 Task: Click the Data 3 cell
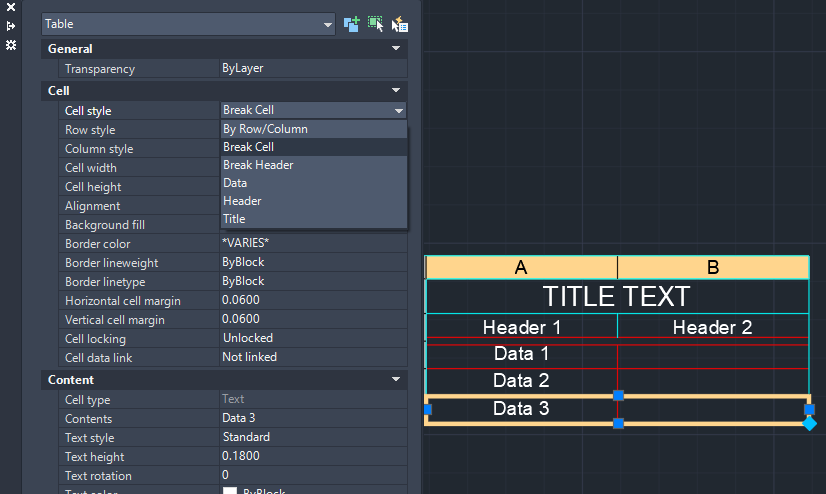tap(522, 409)
